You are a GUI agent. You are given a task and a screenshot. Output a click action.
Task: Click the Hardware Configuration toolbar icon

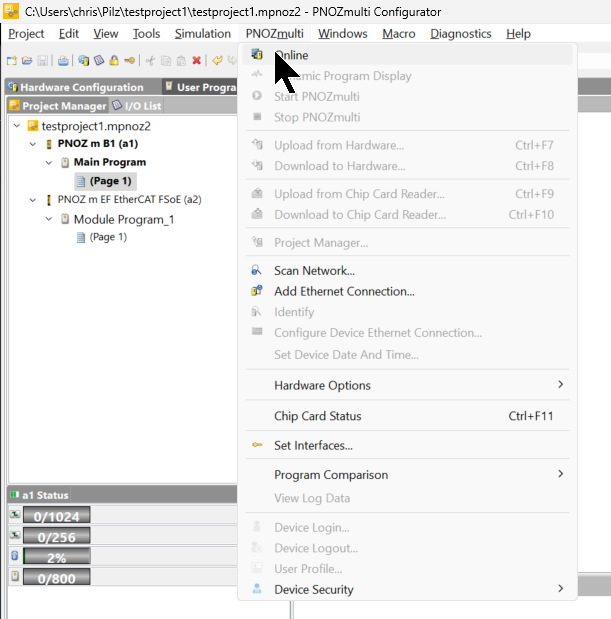pyautogui.click(x=83, y=60)
